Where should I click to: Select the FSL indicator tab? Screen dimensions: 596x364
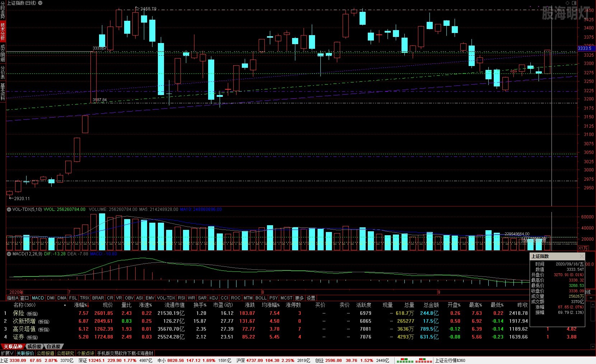click(x=73, y=298)
